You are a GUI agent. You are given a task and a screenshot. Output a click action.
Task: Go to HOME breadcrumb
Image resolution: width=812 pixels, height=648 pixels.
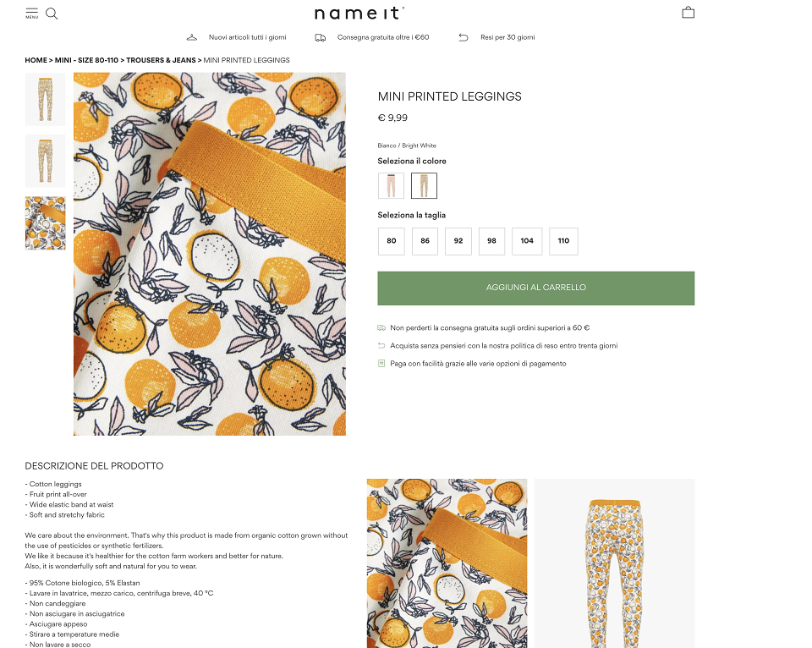pyautogui.click(x=36, y=60)
